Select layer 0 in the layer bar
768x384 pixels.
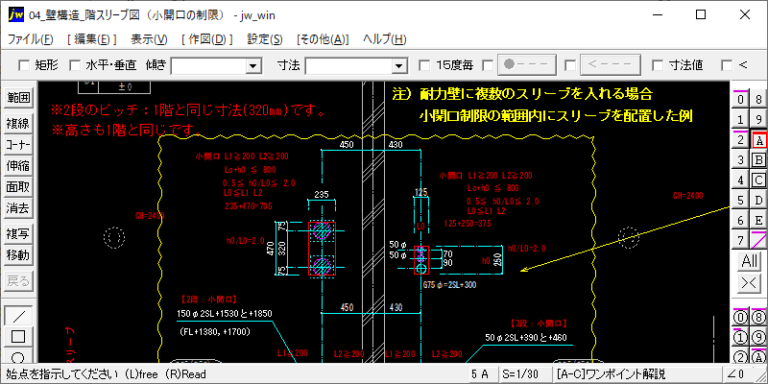coord(741,99)
